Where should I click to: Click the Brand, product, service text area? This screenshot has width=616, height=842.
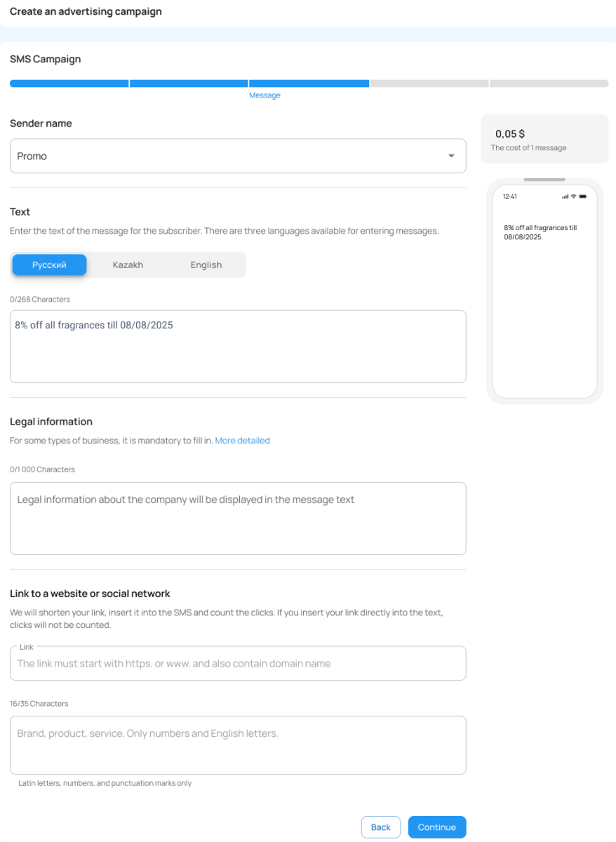pos(238,744)
